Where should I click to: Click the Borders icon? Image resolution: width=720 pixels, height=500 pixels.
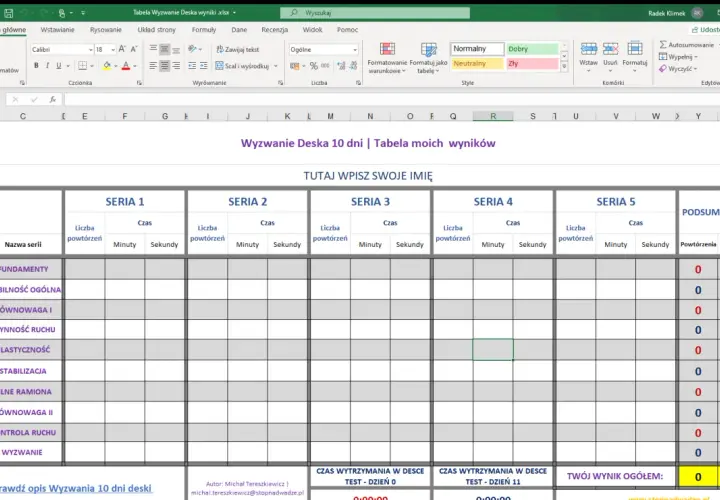pos(82,66)
